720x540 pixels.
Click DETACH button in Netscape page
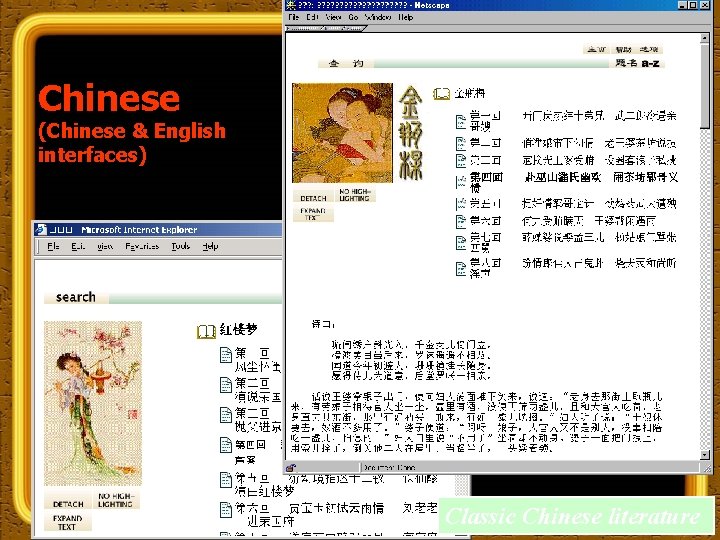[x=313, y=196]
